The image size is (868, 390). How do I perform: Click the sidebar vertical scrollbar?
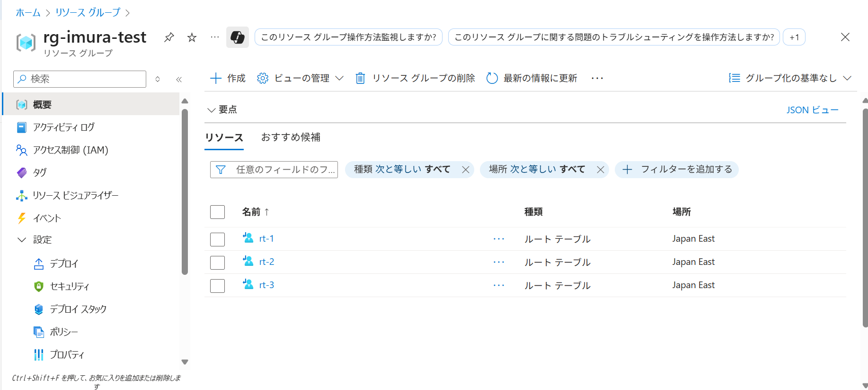click(185, 192)
